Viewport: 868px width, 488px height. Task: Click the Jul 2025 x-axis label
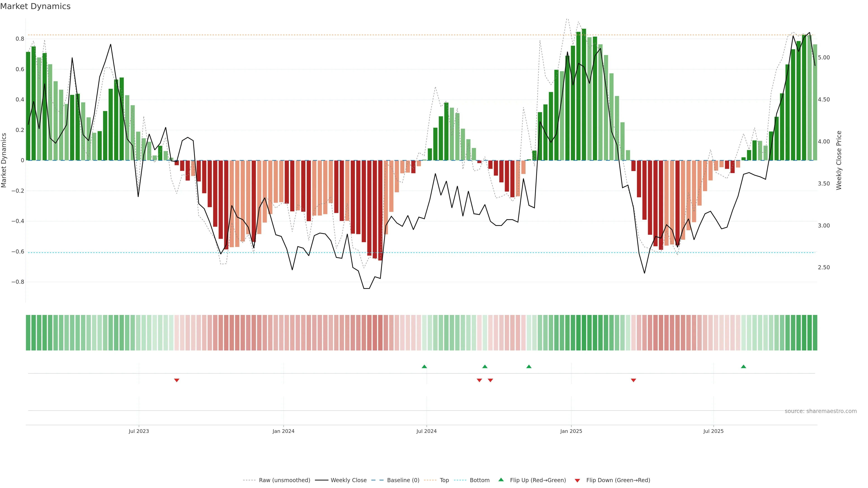point(713,431)
